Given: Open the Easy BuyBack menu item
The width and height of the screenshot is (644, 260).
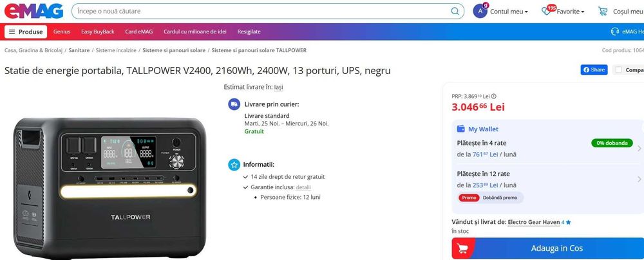Looking at the screenshot, I should point(98,32).
